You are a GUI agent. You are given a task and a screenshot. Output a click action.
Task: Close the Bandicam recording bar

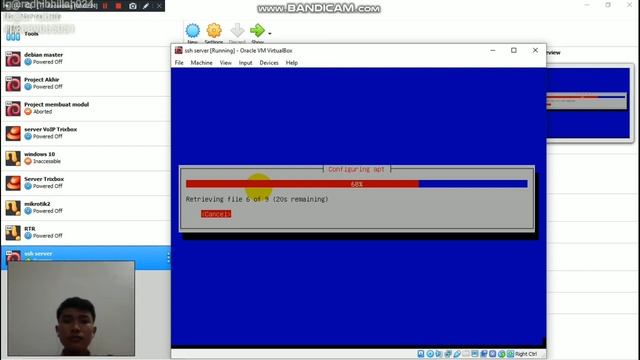(159, 6)
